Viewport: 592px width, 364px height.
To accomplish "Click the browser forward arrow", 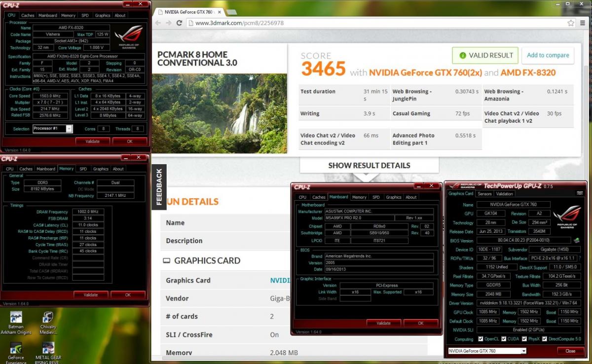I will 168,23.
